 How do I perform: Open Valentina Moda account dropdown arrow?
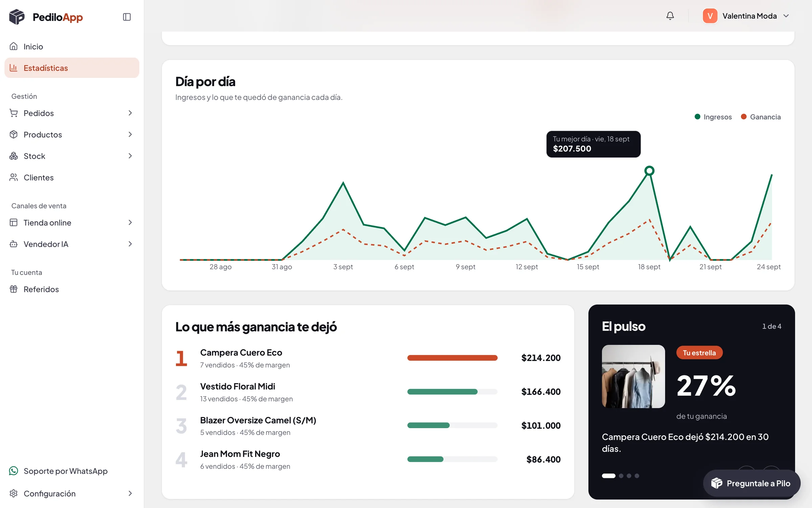tap(786, 16)
